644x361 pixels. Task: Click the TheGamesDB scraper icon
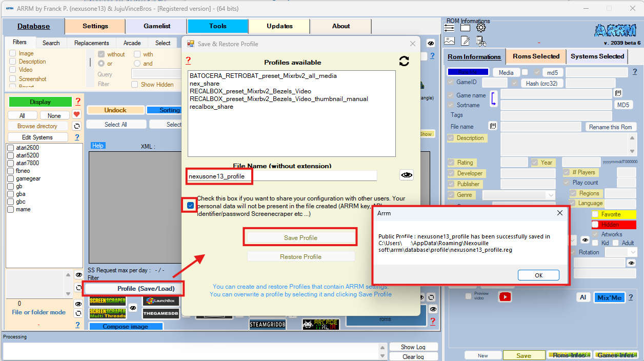pos(161,313)
